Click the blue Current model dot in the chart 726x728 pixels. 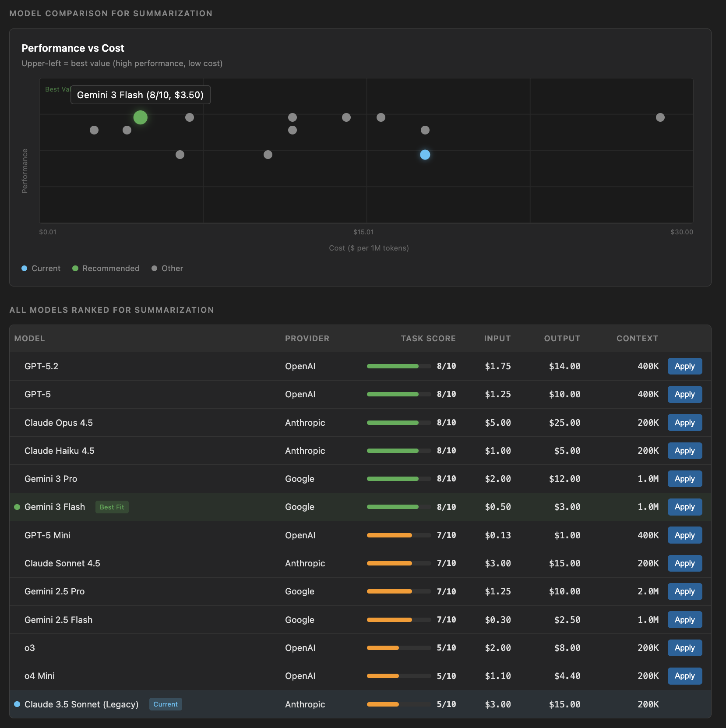click(x=425, y=155)
